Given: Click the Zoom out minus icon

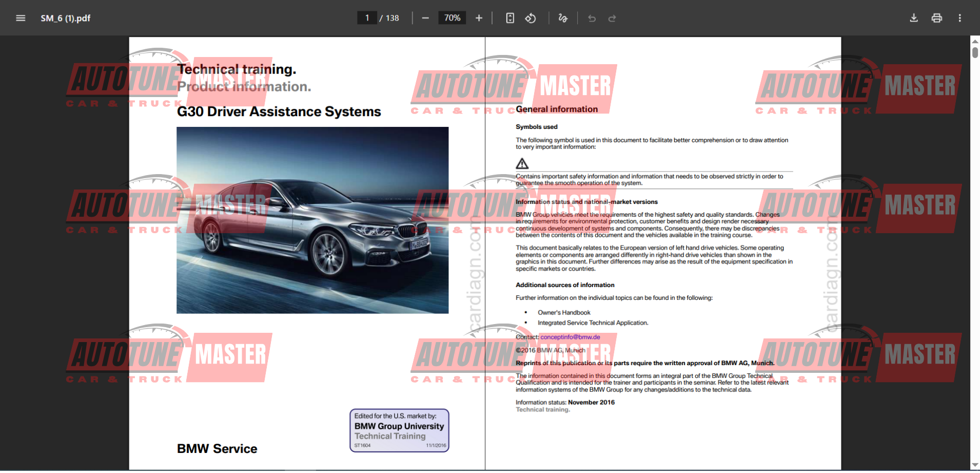Looking at the screenshot, I should [425, 17].
